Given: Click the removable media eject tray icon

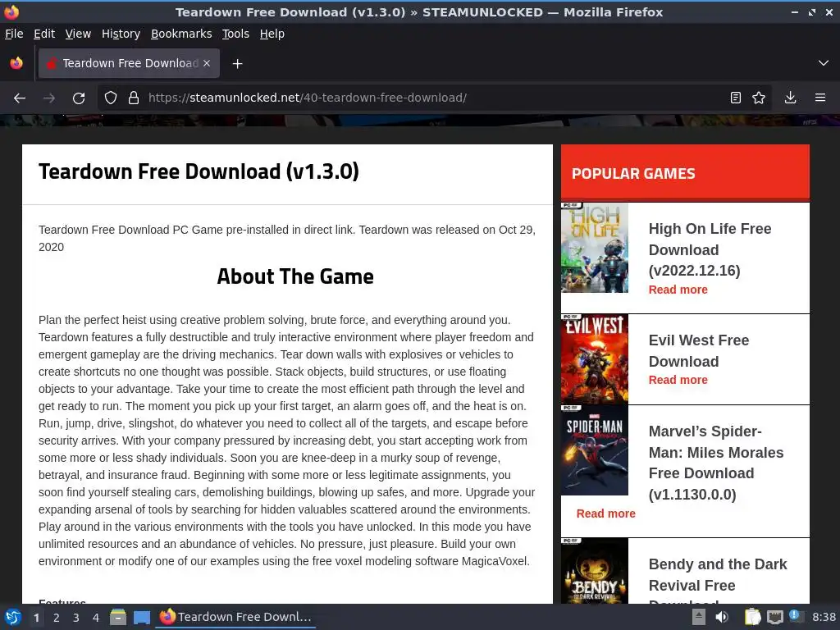Looking at the screenshot, I should click(699, 617).
